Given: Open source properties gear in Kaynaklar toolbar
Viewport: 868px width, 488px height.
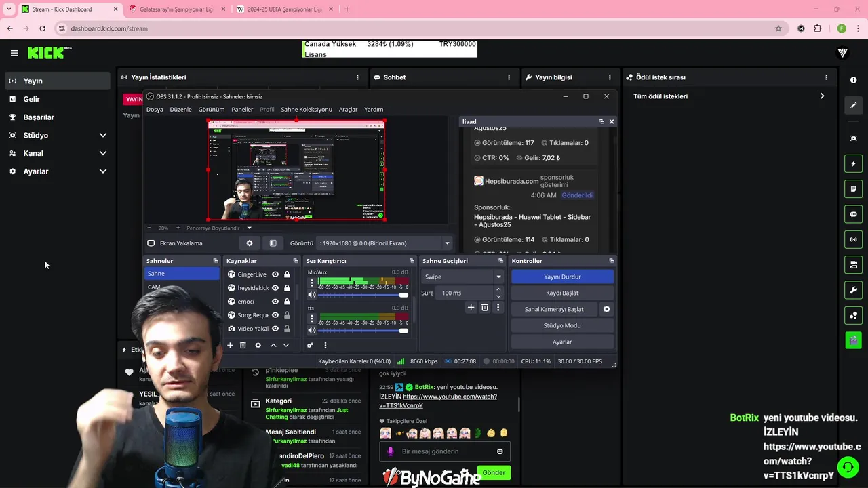Looking at the screenshot, I should pos(258,345).
